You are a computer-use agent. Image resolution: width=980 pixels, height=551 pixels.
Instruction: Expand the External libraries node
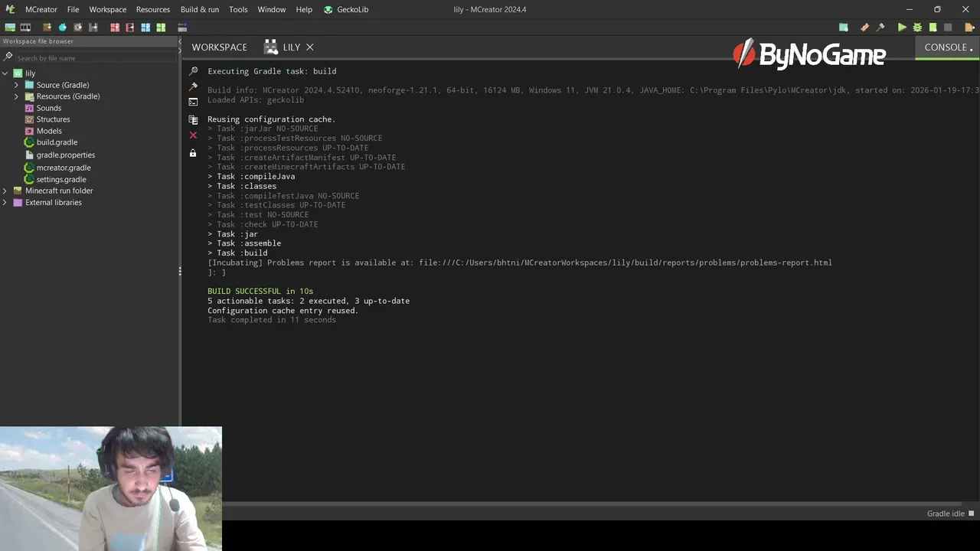coord(5,203)
